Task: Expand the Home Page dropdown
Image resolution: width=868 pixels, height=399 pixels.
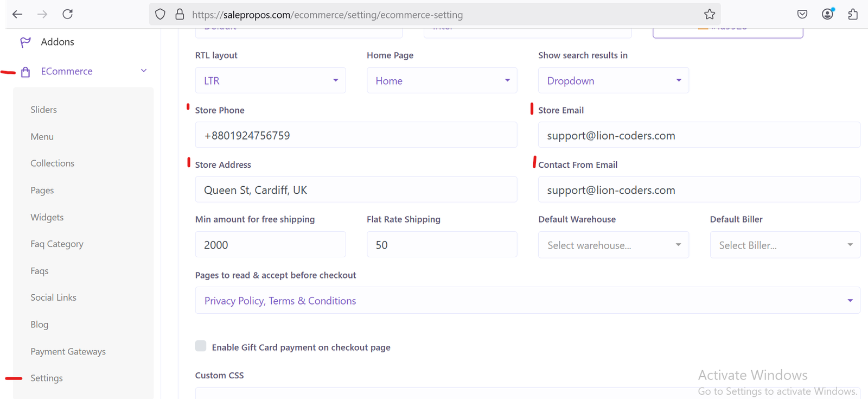Action: pos(442,80)
